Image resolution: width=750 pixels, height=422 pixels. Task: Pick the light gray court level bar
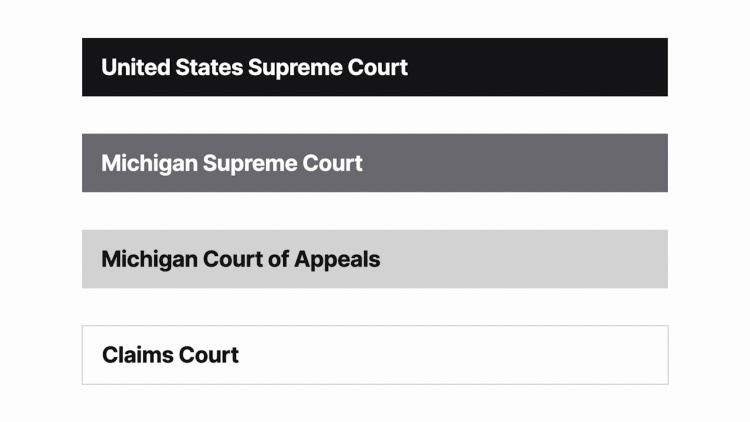click(x=375, y=259)
